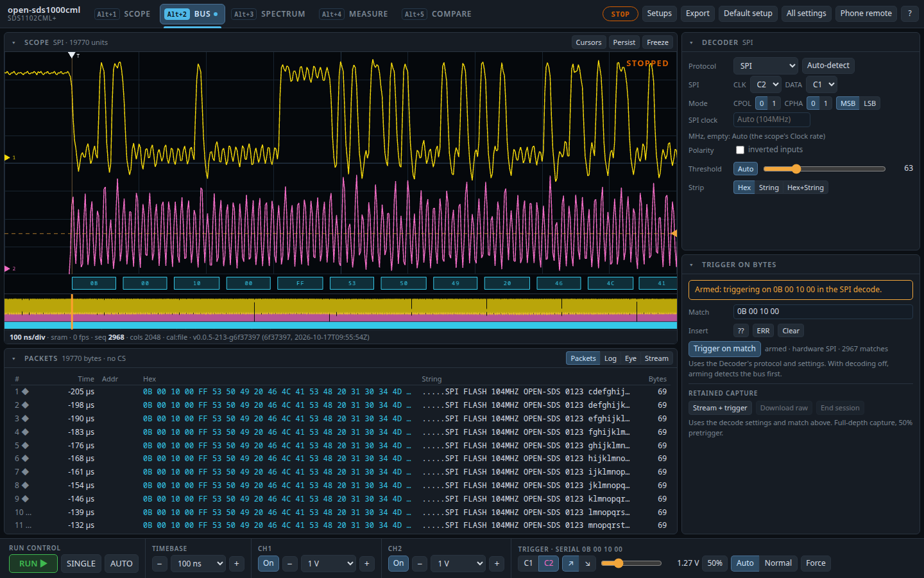
Task: Toggle Auto threshold in decoder
Action: tap(746, 169)
